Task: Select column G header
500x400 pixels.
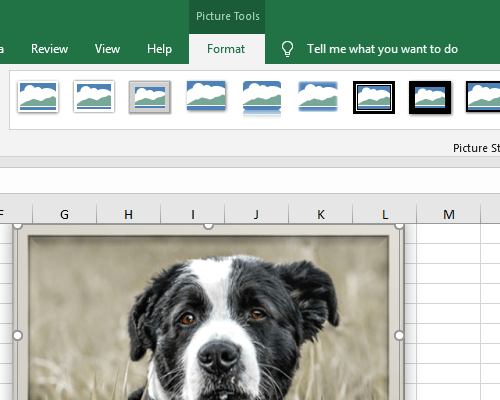Action: [64, 214]
